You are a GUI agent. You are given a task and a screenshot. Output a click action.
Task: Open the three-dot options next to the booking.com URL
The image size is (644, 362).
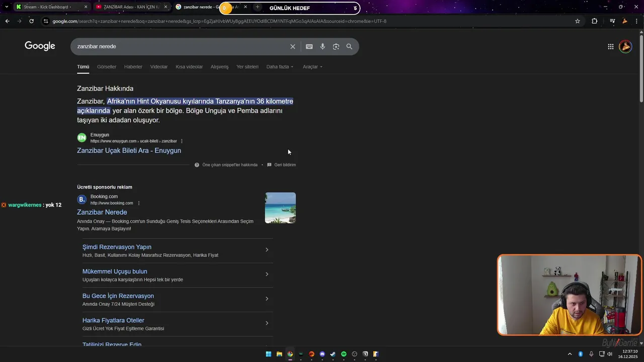click(x=139, y=203)
